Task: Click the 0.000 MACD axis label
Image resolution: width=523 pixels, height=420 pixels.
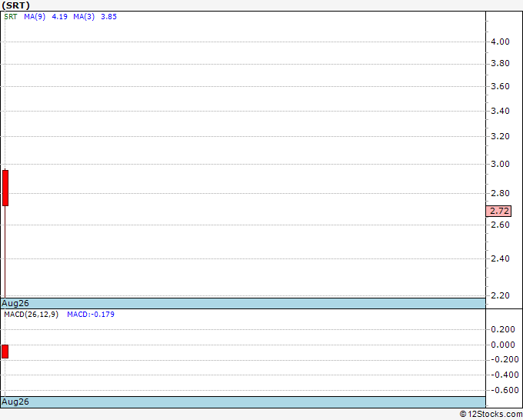Action: [503, 345]
